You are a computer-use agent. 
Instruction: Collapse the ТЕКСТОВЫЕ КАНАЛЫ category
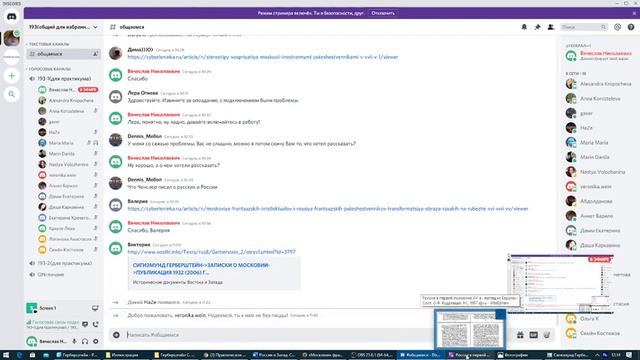(x=48, y=44)
